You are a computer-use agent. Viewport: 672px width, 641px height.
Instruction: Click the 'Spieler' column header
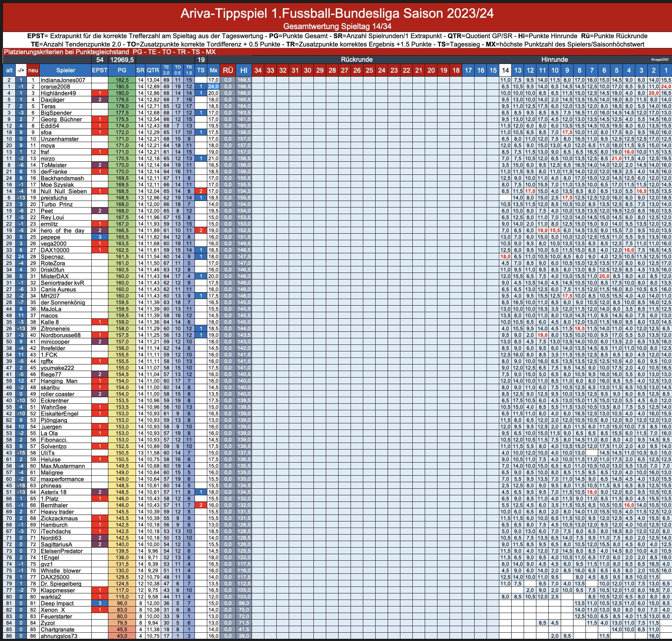pyautogui.click(x=65, y=70)
